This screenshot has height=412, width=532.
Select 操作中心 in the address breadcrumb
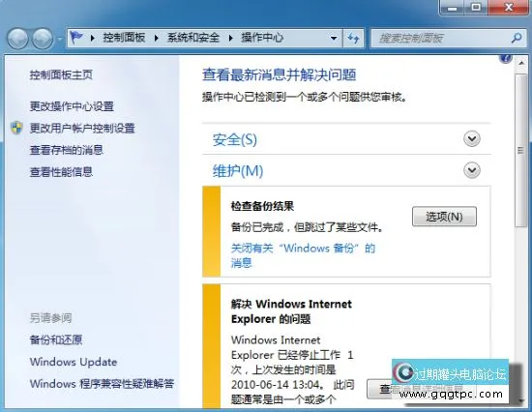pyautogui.click(x=262, y=38)
